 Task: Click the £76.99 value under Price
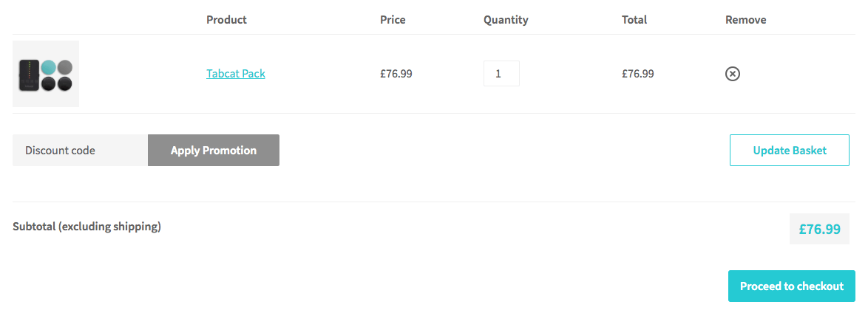point(396,74)
